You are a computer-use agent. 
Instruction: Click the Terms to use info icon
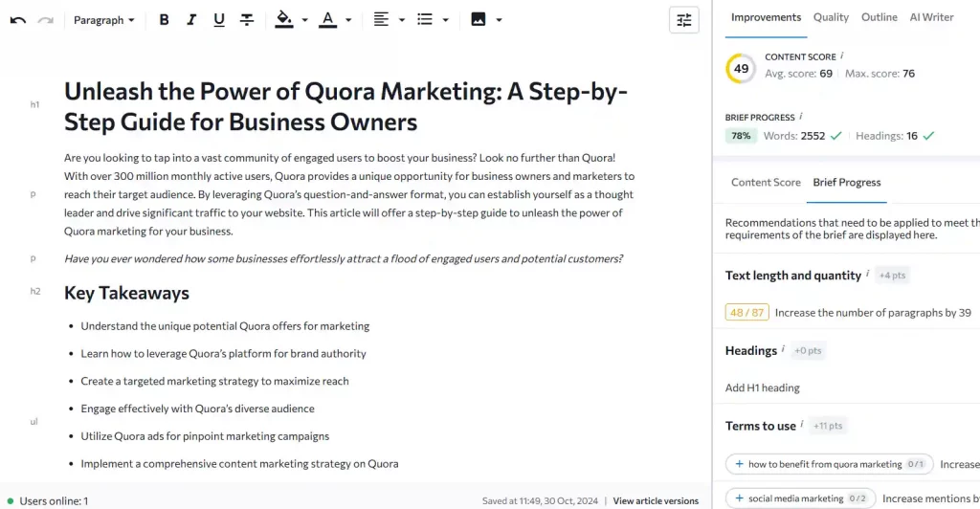click(x=802, y=424)
